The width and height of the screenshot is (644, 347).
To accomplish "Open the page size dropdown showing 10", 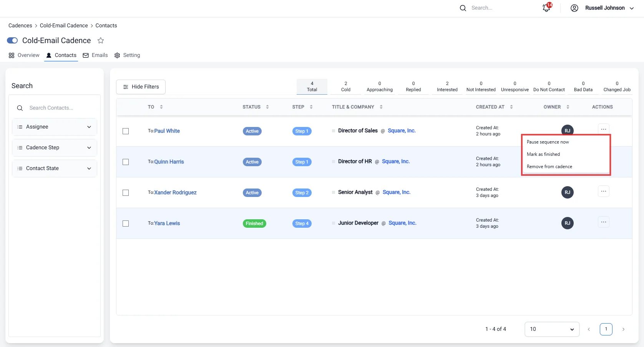I will pyautogui.click(x=552, y=329).
